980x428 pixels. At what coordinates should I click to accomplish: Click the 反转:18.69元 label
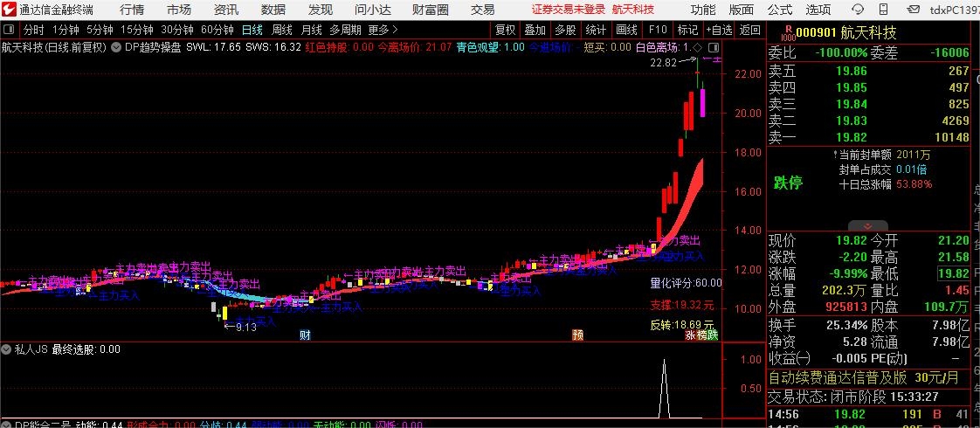[x=682, y=325]
